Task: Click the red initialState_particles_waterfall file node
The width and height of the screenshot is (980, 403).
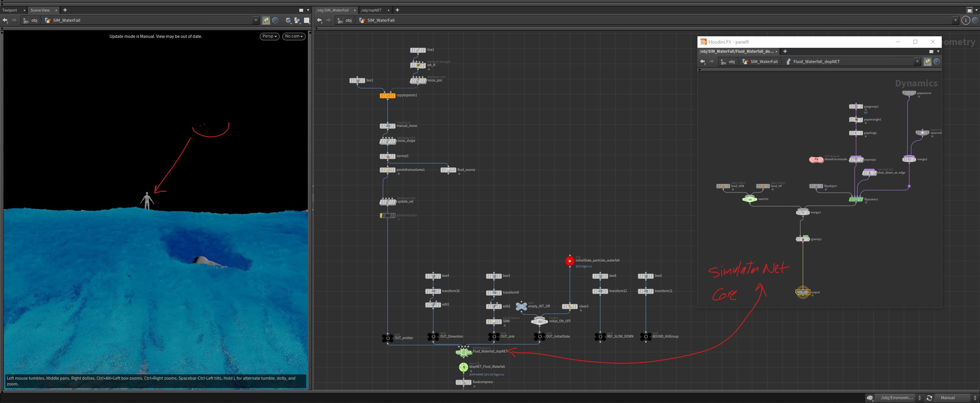Action: tap(570, 261)
